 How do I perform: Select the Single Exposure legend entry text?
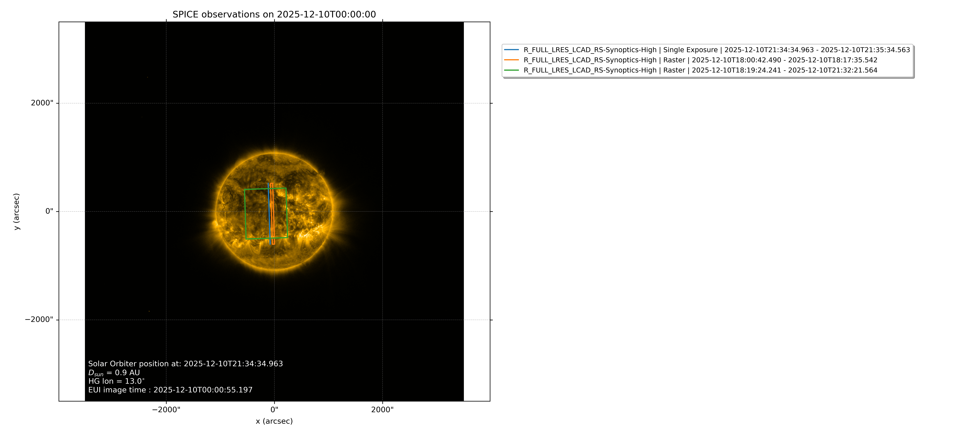click(717, 50)
